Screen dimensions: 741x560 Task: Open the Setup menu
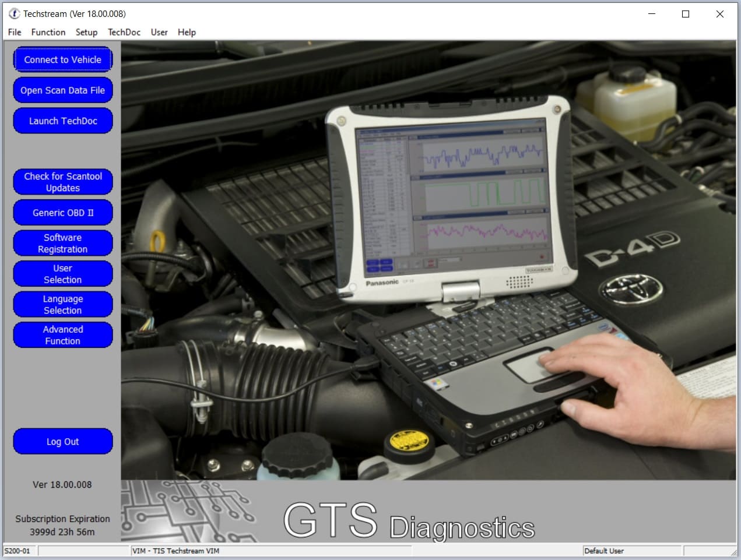click(86, 32)
